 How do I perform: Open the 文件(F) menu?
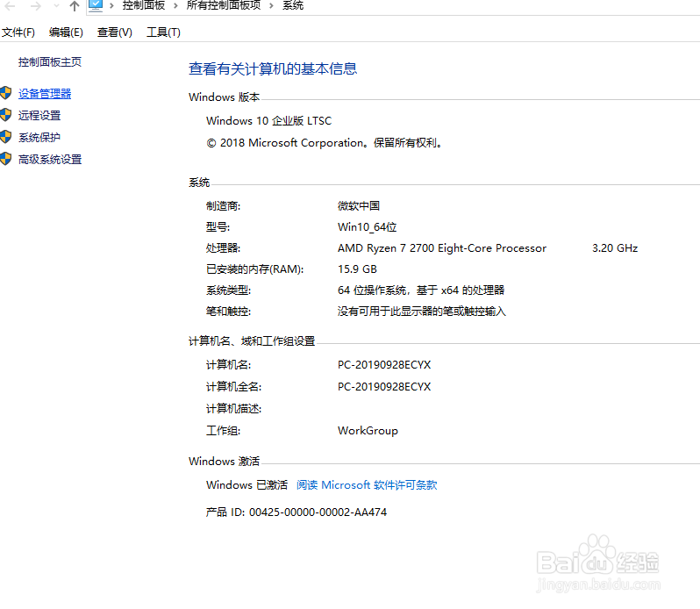point(18,32)
